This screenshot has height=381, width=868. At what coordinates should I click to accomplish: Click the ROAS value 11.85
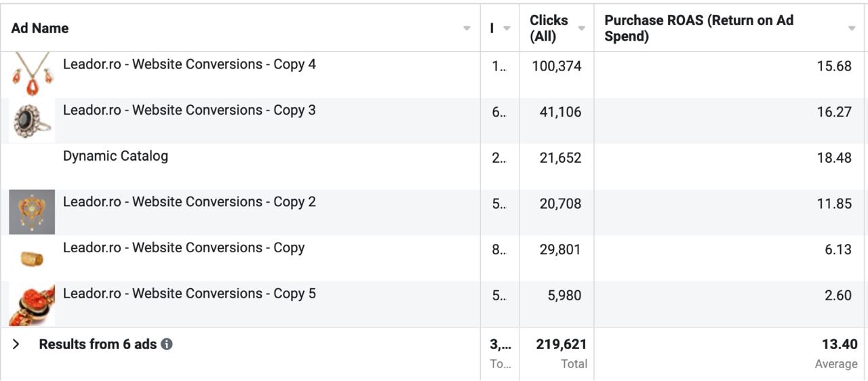click(834, 203)
